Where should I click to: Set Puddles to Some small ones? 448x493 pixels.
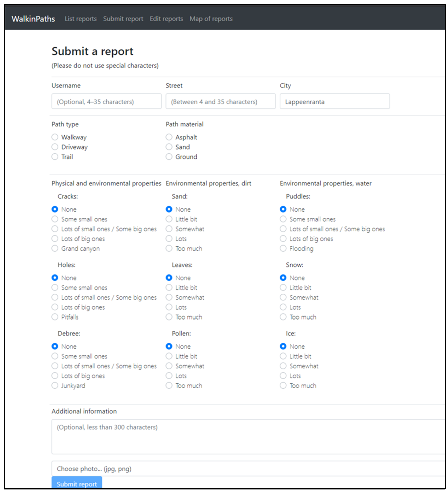283,219
